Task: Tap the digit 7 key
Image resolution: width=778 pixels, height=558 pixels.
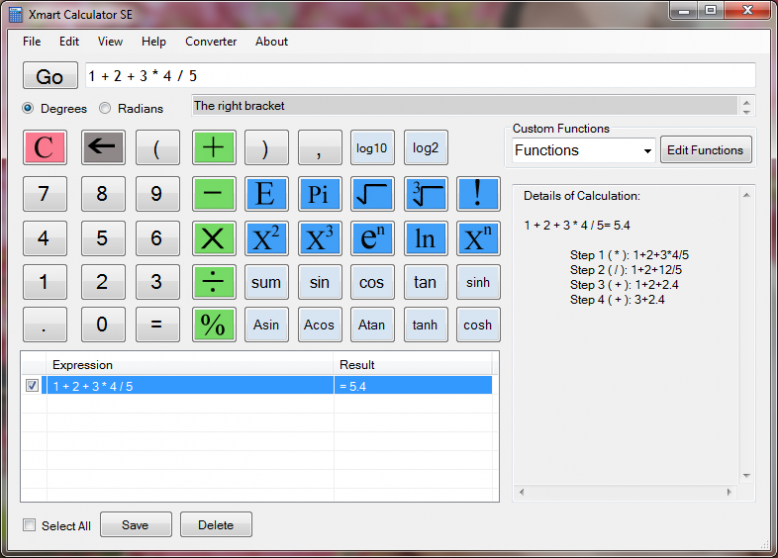Action: click(x=45, y=193)
